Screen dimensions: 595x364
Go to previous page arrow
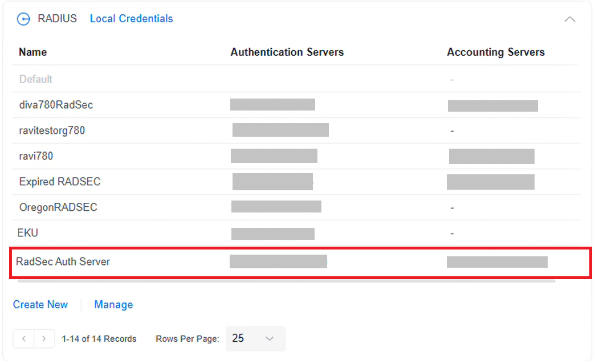23,338
